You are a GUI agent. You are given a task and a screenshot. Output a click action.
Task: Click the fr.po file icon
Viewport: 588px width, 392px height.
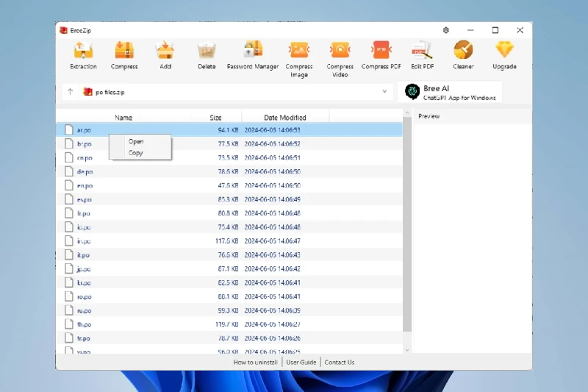(x=68, y=213)
